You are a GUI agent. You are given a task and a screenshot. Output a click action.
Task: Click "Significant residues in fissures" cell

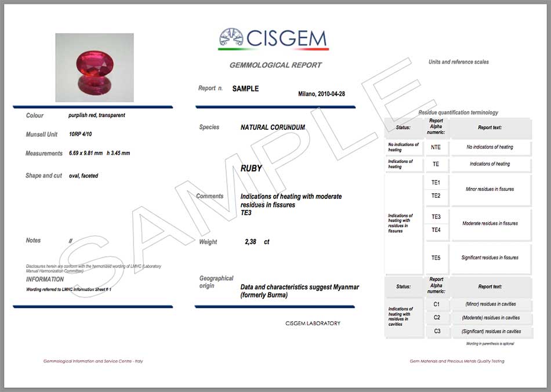pyautogui.click(x=490, y=258)
